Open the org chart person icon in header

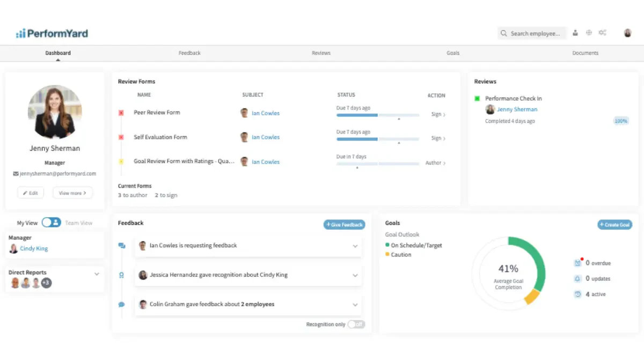575,33
